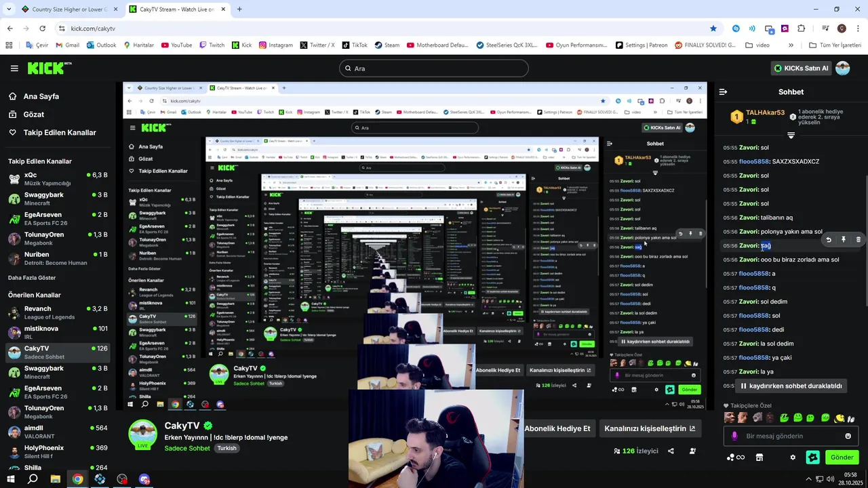868x488 pixels.
Task: Click the teal star badge button
Action: click(x=813, y=457)
